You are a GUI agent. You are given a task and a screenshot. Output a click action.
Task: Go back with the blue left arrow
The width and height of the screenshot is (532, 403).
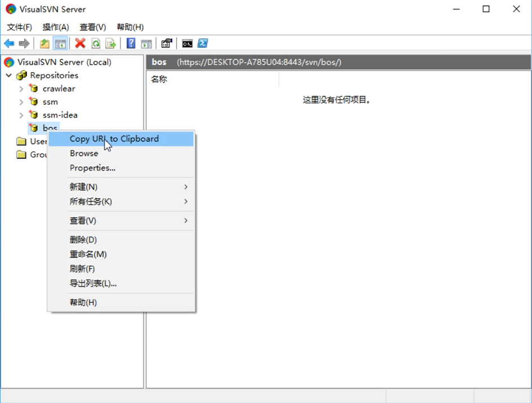coord(9,43)
